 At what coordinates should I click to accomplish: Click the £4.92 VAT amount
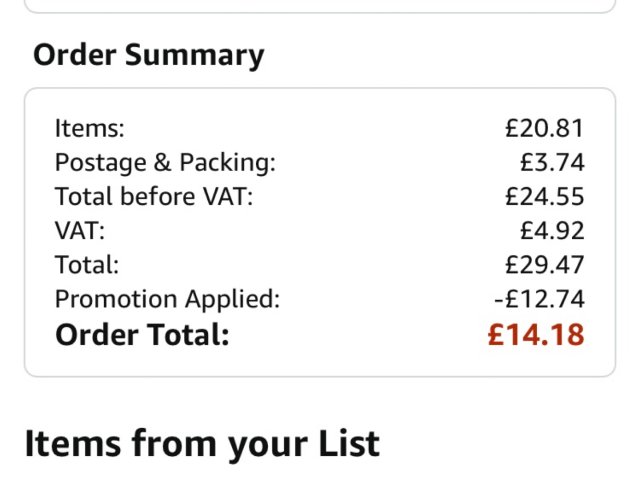551,230
